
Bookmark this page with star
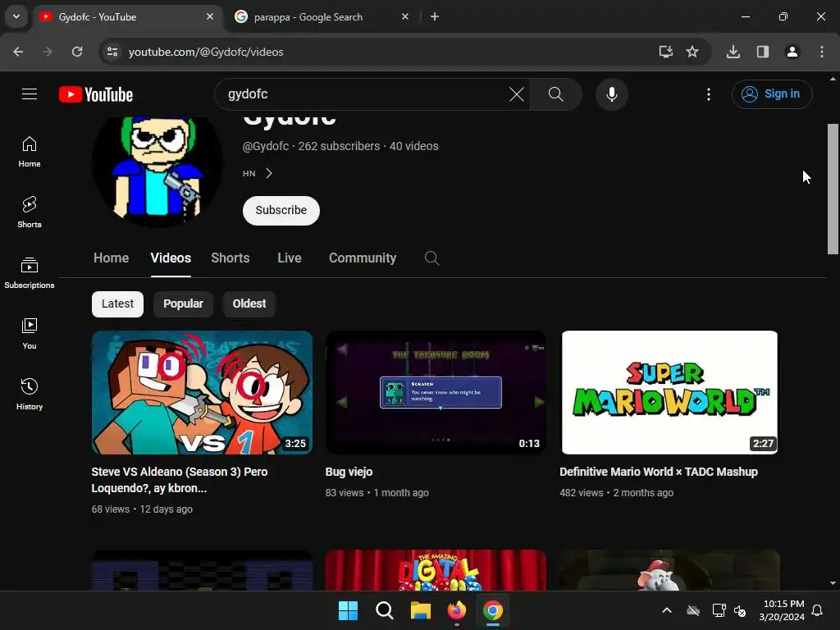coord(692,52)
